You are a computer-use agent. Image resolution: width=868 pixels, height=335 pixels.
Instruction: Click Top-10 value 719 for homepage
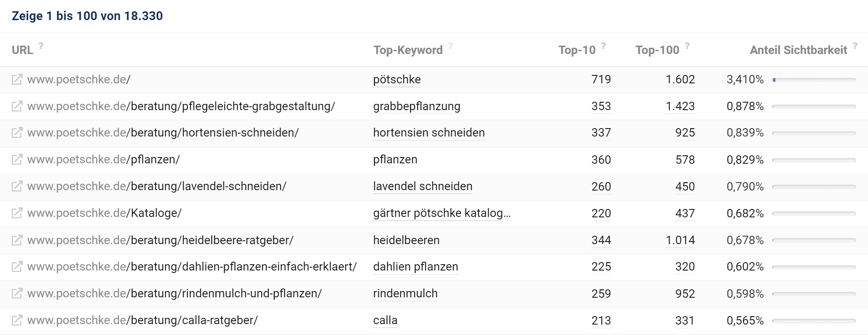tap(601, 80)
